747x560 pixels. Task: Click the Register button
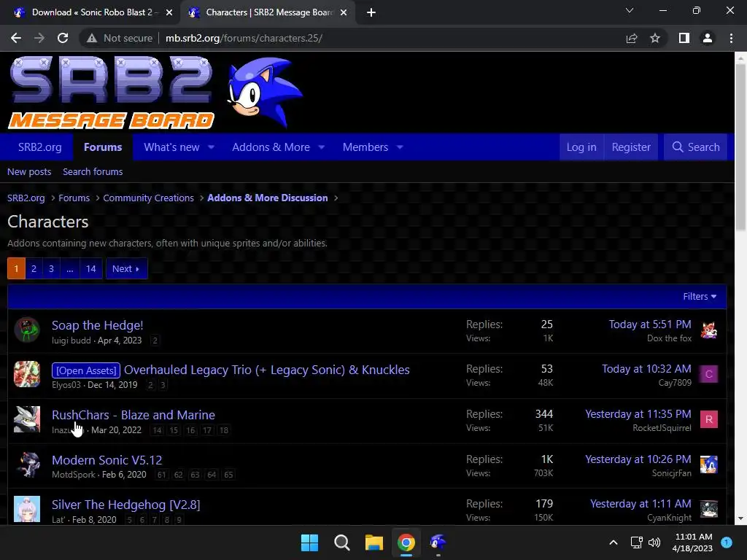631,147
